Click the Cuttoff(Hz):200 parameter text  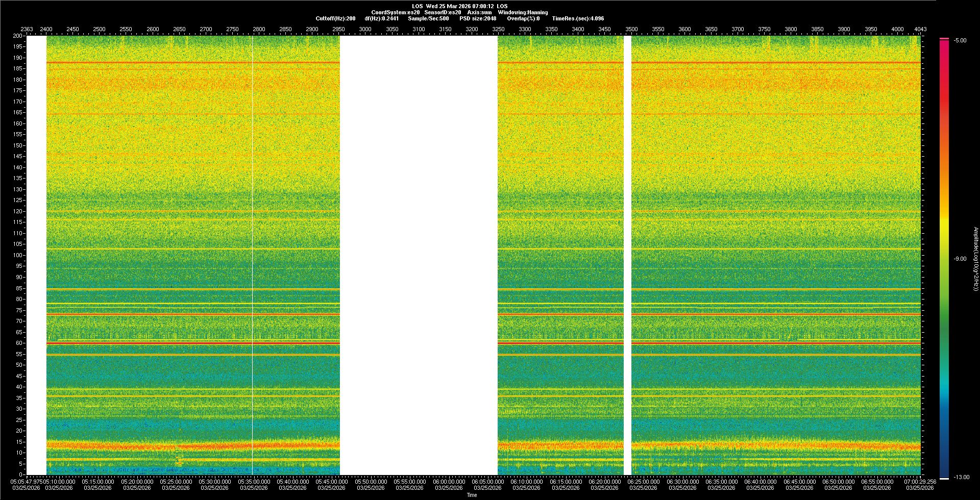(x=335, y=18)
